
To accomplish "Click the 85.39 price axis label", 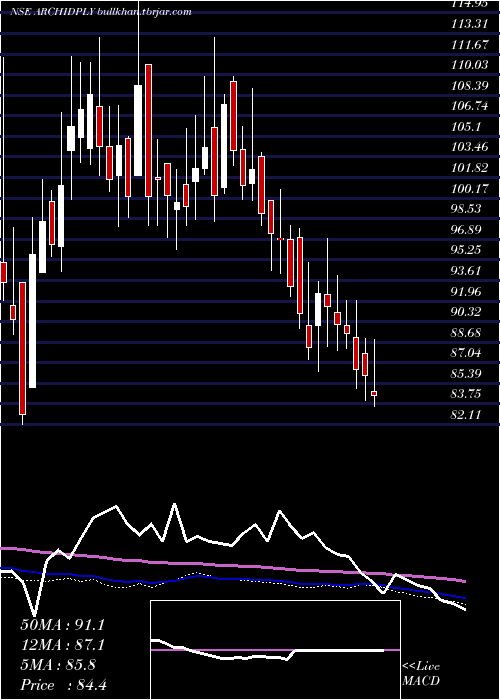I will (x=465, y=373).
